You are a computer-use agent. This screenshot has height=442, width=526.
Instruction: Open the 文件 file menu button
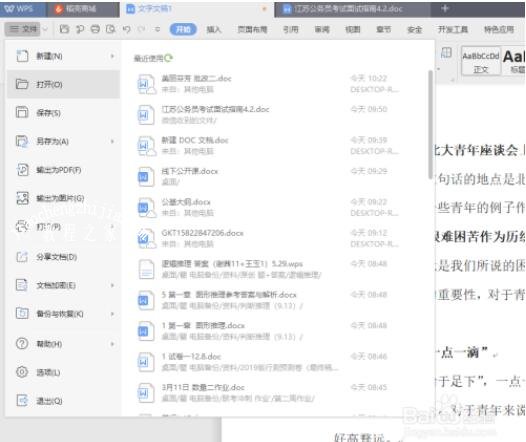click(x=22, y=29)
